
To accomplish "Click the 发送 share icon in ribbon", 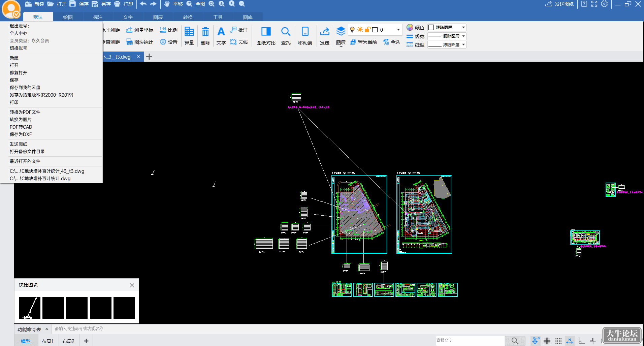I will pyautogui.click(x=325, y=35).
